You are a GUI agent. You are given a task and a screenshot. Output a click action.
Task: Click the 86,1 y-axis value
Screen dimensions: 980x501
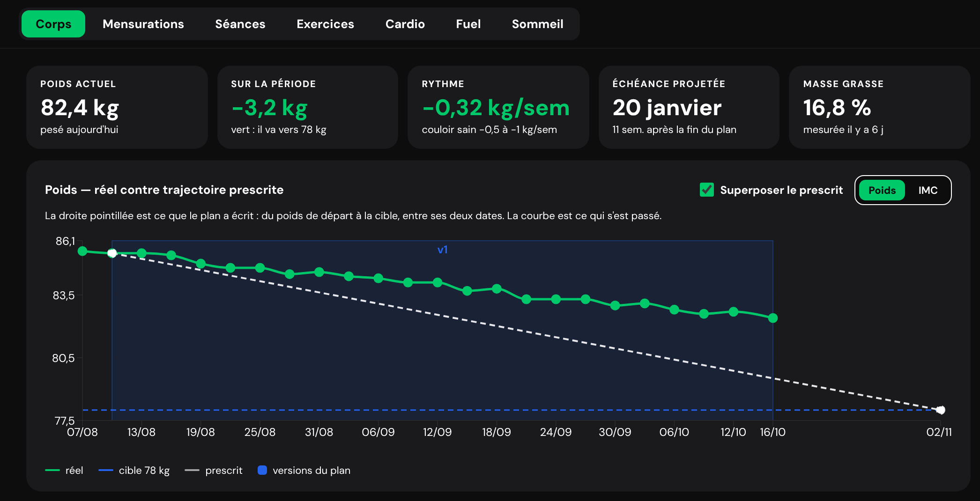[x=65, y=241]
